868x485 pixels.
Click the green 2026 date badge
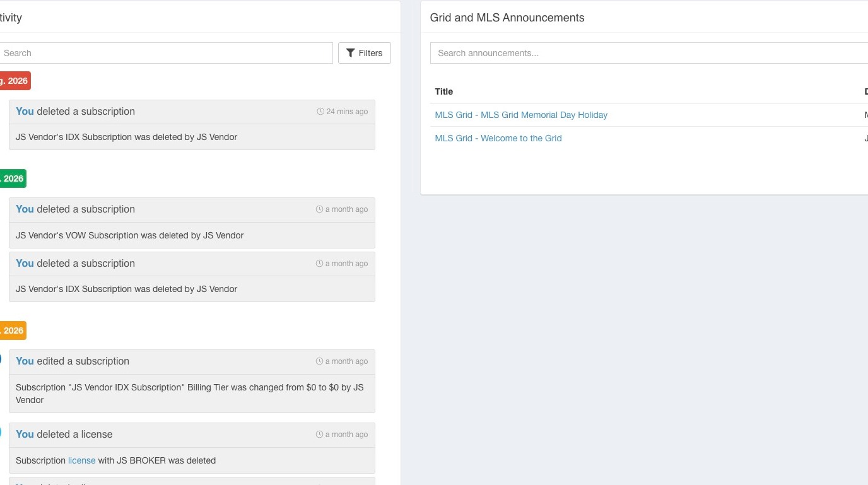tap(13, 178)
